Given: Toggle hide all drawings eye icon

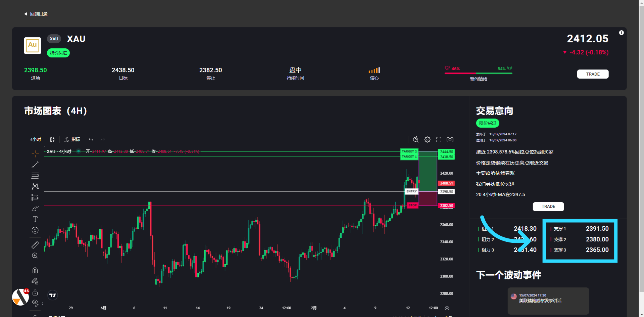Looking at the screenshot, I should 35,303.
